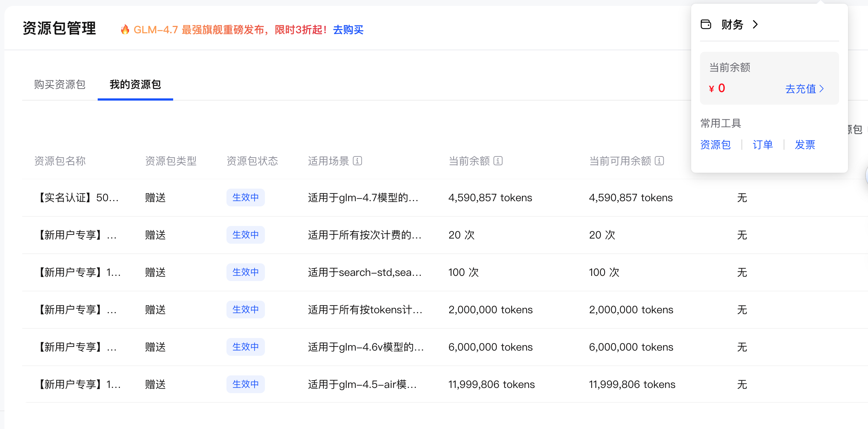Click the fire icon before GLM-4.7 banner
Viewport: 868px width, 429px height.
tap(125, 30)
